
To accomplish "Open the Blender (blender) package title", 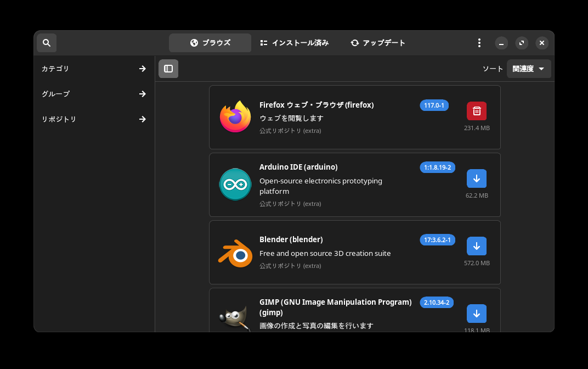I will point(291,239).
